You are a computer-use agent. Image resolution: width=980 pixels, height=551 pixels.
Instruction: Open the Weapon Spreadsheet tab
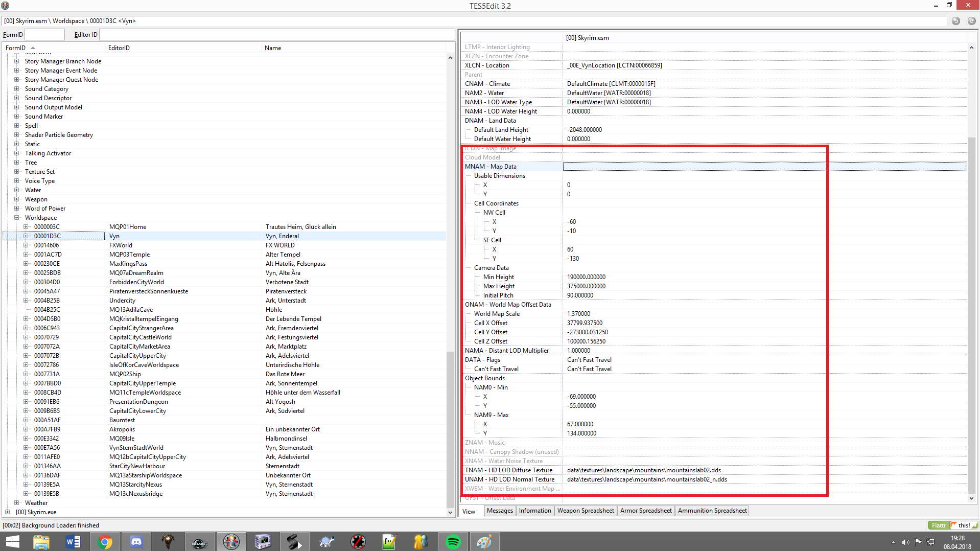point(585,511)
